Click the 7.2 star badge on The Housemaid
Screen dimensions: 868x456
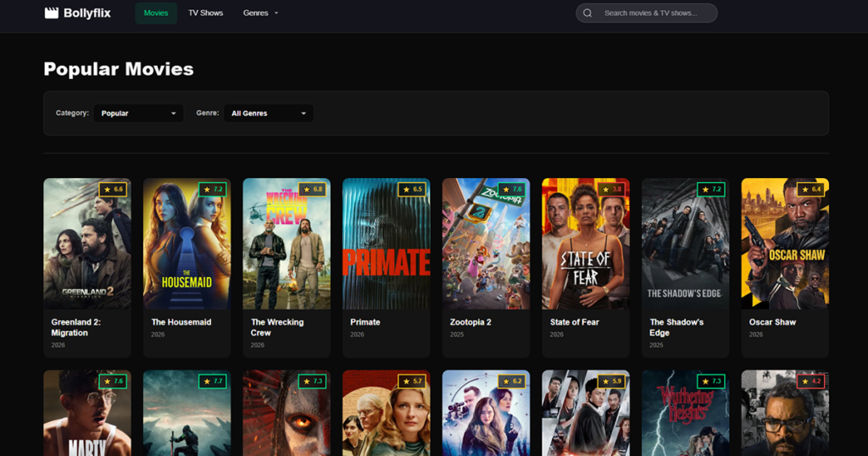tap(213, 189)
